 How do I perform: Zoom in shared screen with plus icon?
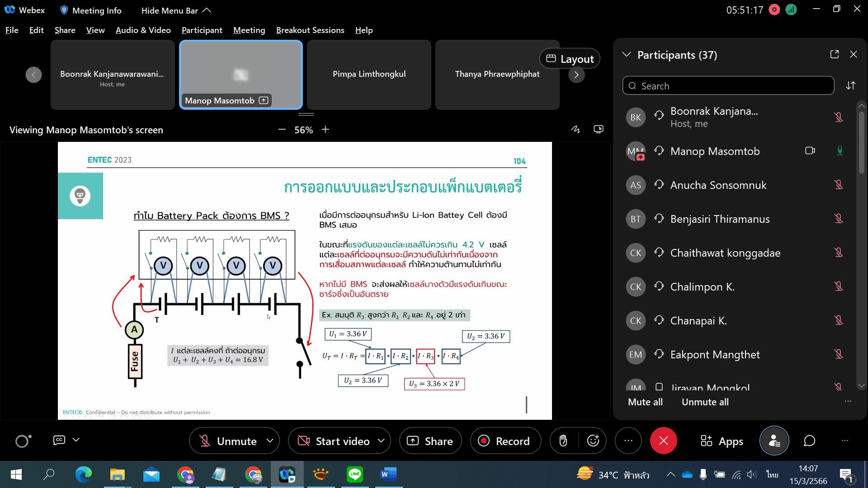[325, 130]
